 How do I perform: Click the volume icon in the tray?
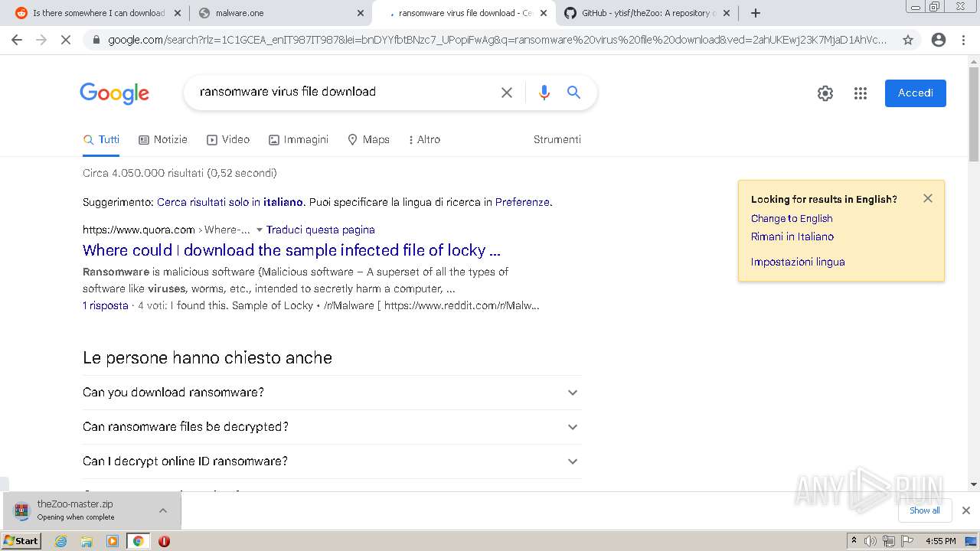871,541
